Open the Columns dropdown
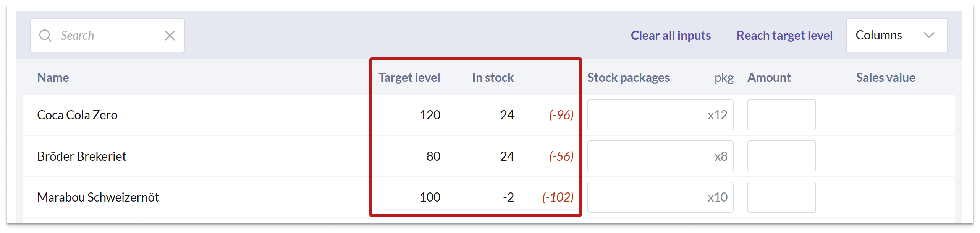980x233 pixels. (878, 35)
